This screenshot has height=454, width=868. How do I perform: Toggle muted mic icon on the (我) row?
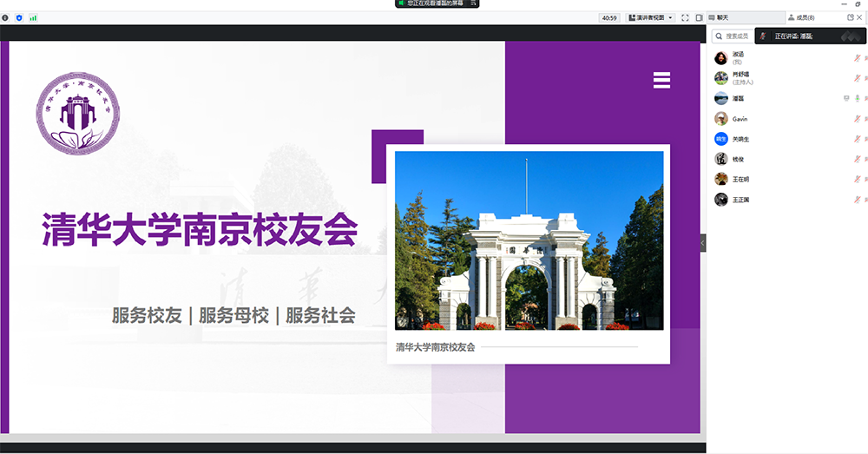tap(857, 57)
